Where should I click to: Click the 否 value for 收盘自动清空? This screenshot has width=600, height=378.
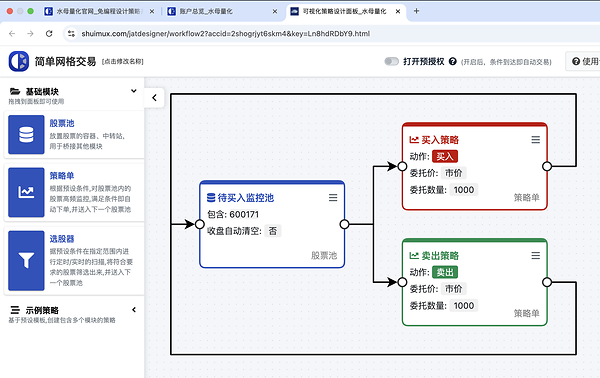pyautogui.click(x=272, y=231)
